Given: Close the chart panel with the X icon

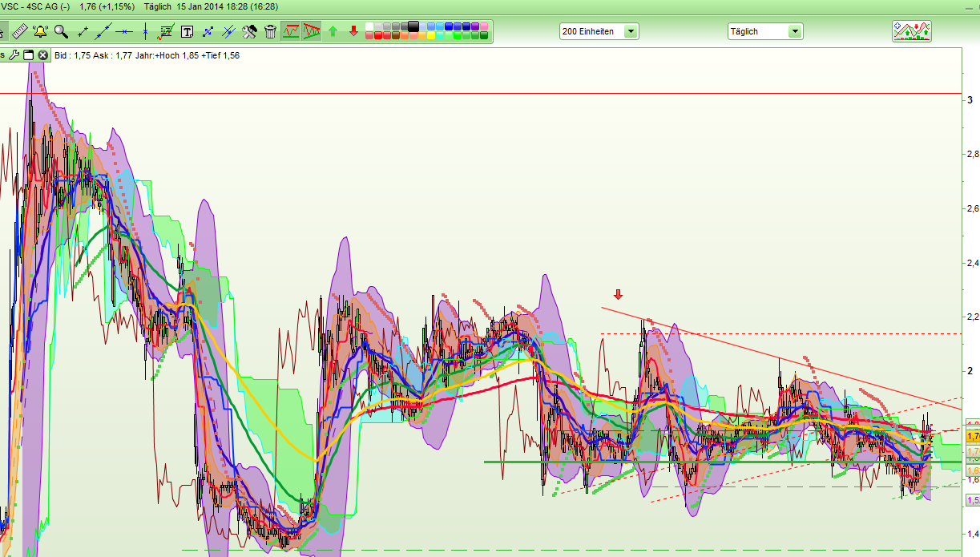Looking at the screenshot, I should tap(42, 55).
